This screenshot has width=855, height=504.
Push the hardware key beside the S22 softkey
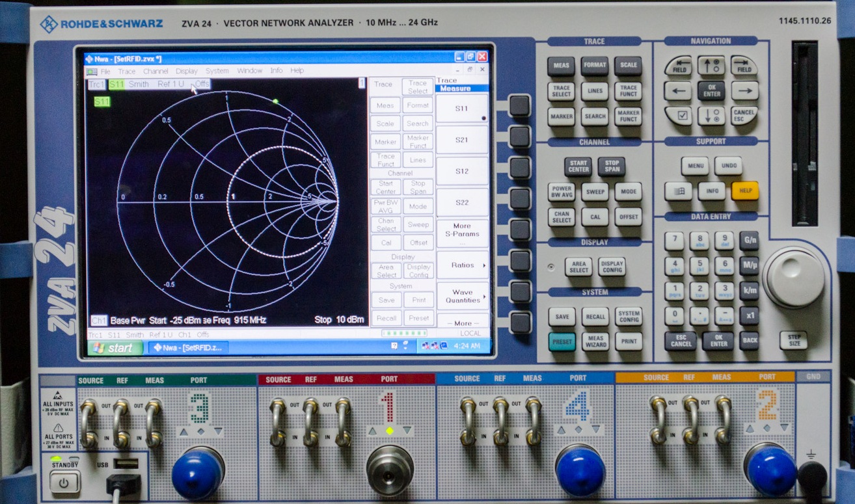click(519, 199)
